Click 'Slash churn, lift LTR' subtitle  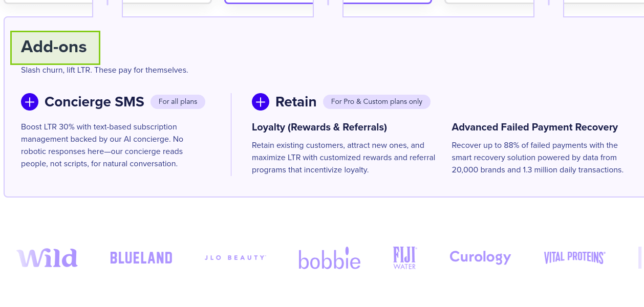point(104,70)
